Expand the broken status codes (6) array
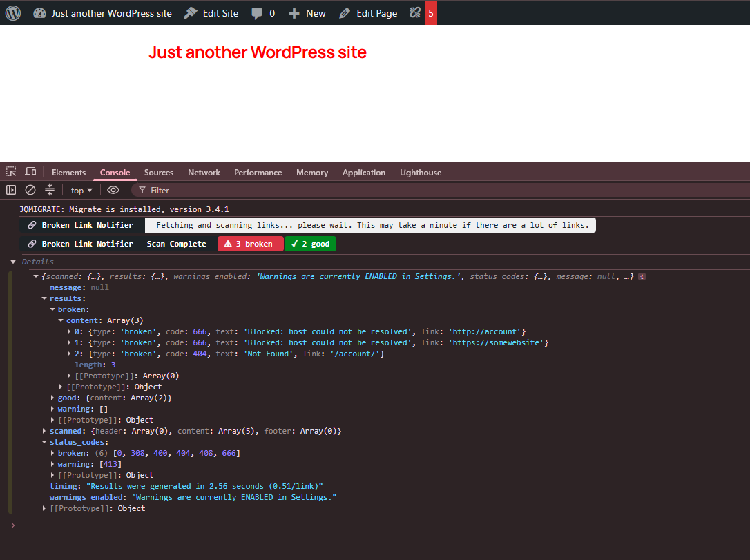Image resolution: width=750 pixels, height=560 pixels. 52,453
